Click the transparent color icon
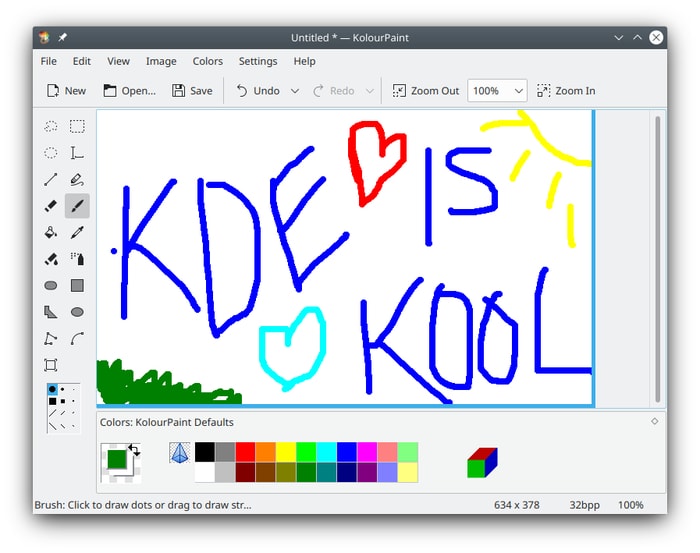 click(x=179, y=453)
